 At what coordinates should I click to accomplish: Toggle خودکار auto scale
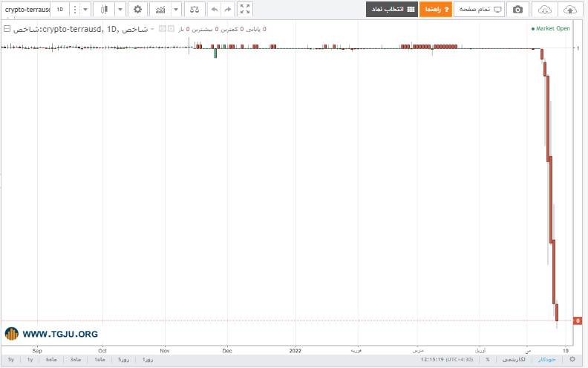546,360
